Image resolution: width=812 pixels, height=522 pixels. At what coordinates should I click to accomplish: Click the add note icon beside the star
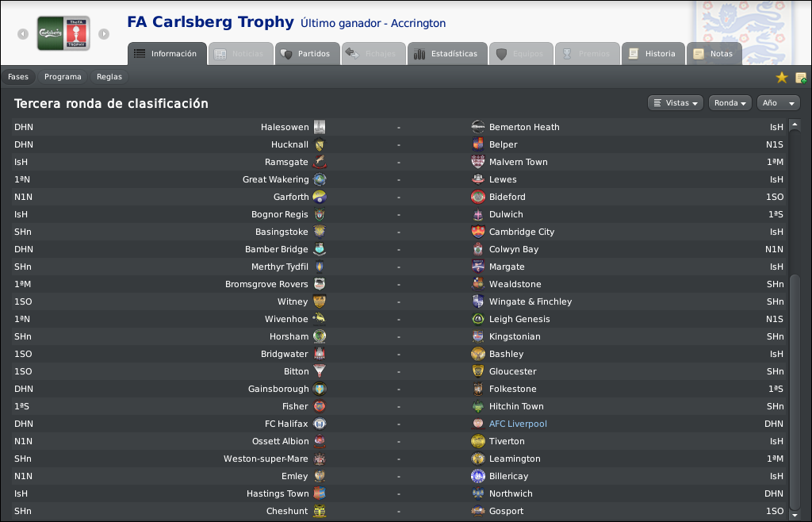[x=801, y=78]
